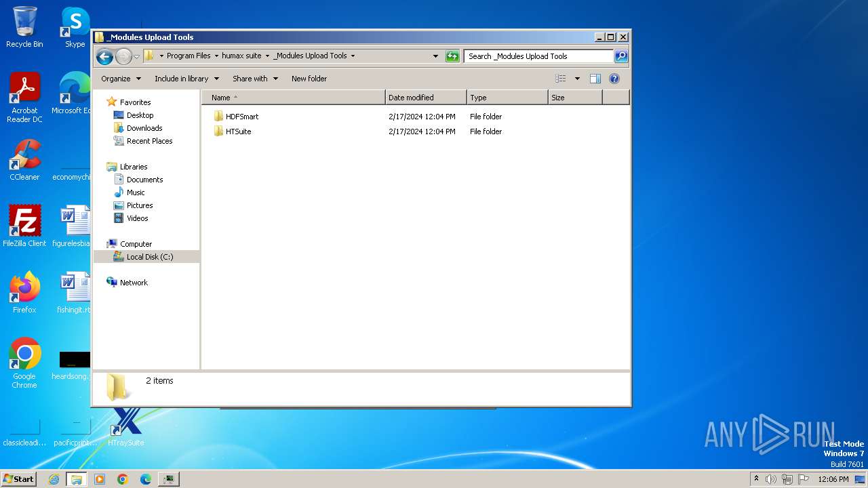Toggle the preview pane
The height and width of the screenshot is (488, 868).
[595, 79]
